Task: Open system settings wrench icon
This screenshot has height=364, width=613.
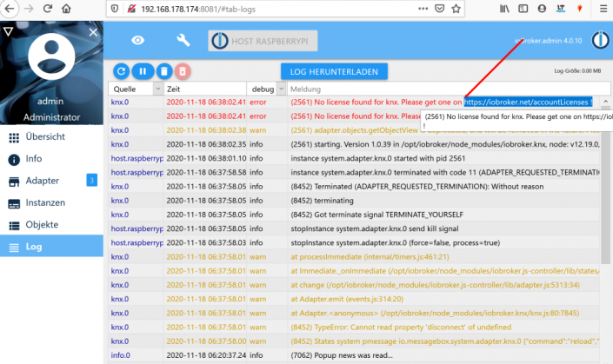Action: pos(183,41)
